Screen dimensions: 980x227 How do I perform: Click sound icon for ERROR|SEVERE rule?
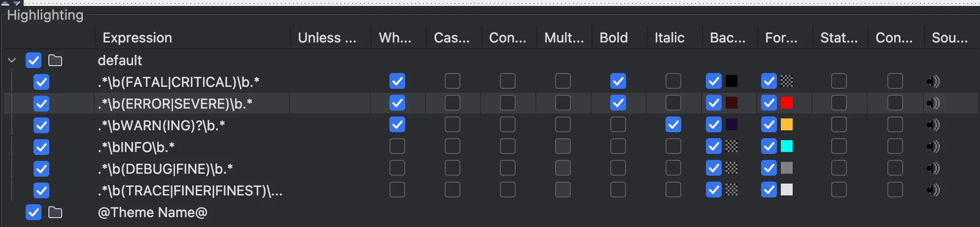[933, 103]
